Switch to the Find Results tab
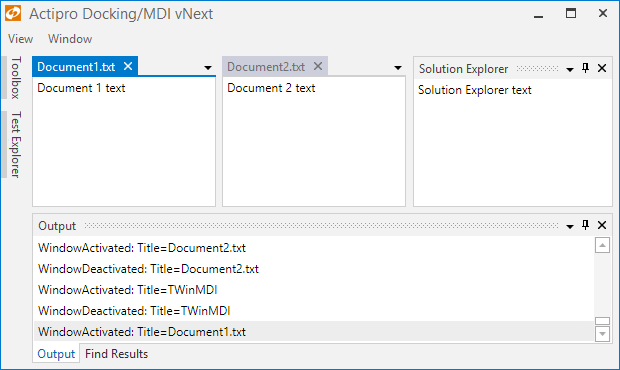This screenshot has height=370, width=620. [116, 354]
